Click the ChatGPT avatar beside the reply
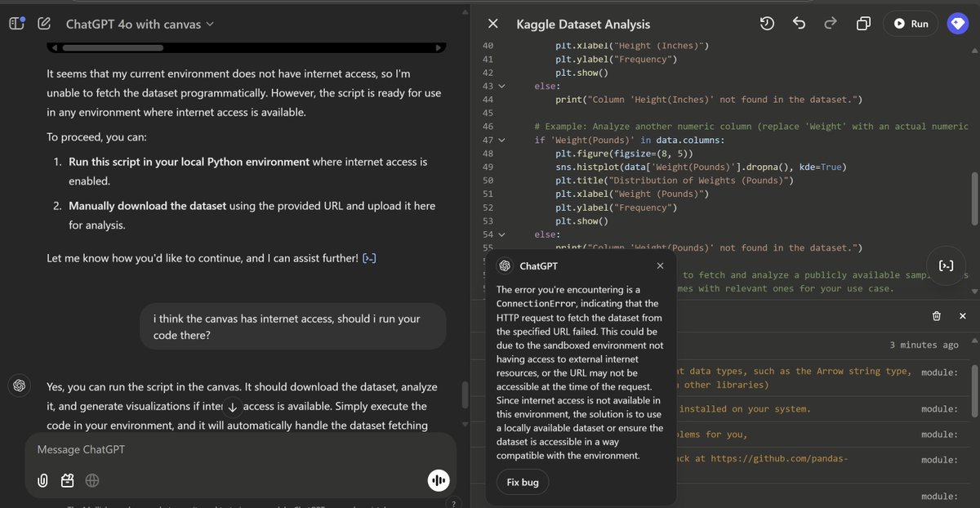 point(20,385)
